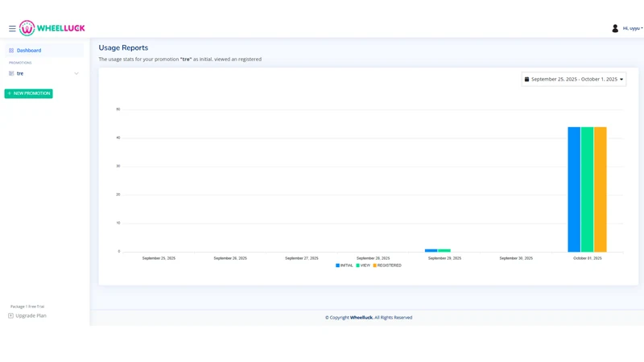Click the green VIEW legend swatch

click(x=357, y=265)
